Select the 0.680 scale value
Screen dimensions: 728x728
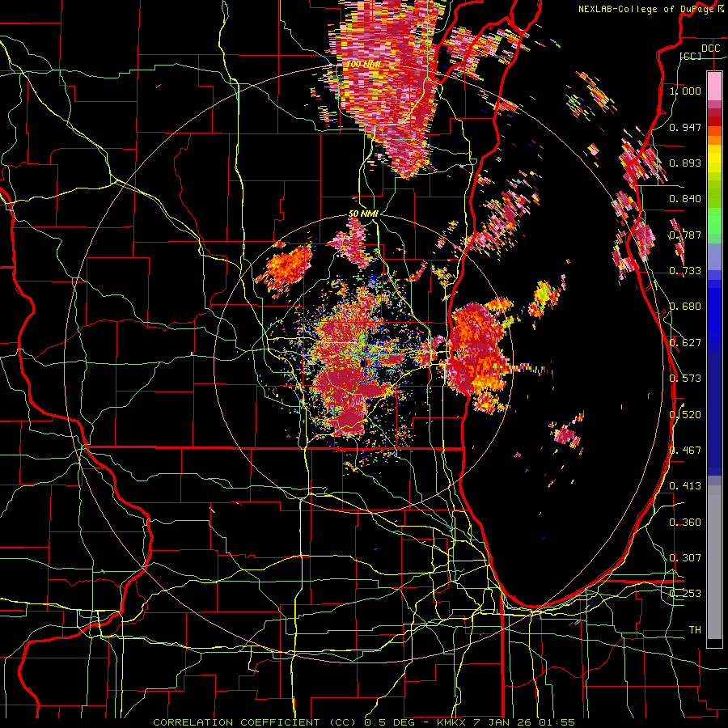[685, 307]
